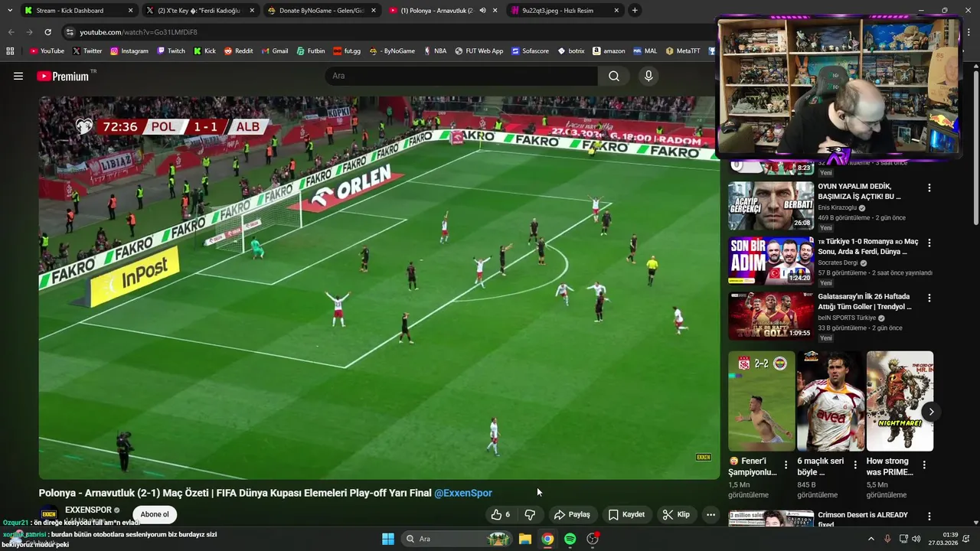This screenshot has width=980, height=551.
Task: Open options for Crimson Desert is ALREADY video
Action: 929,518
